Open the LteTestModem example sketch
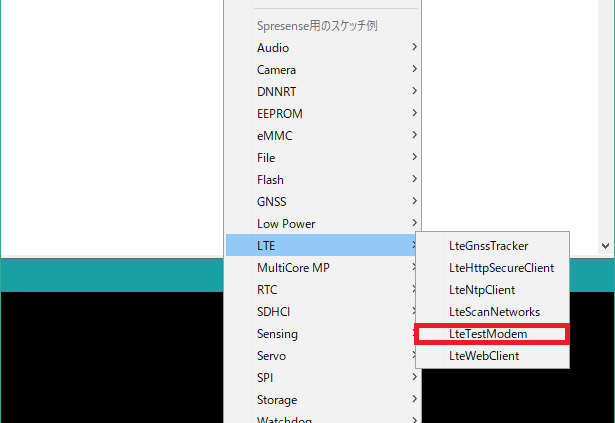The height and width of the screenshot is (423, 615). click(492, 334)
